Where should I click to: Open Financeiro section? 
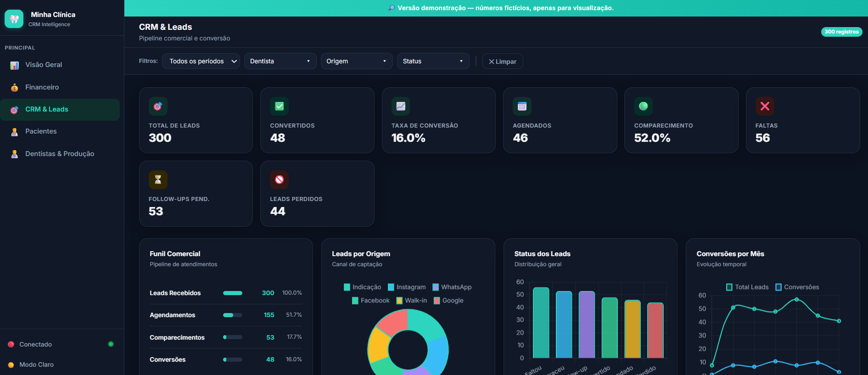[60, 87]
